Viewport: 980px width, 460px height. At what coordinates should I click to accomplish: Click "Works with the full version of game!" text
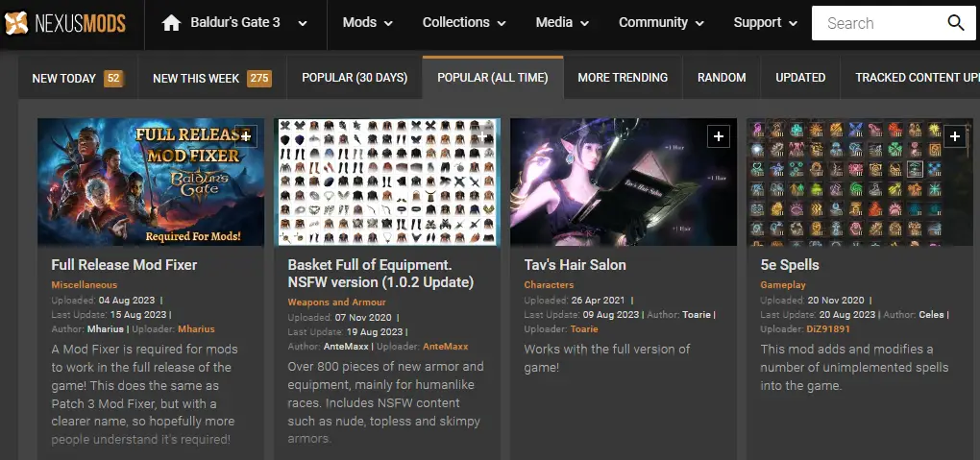pos(606,358)
